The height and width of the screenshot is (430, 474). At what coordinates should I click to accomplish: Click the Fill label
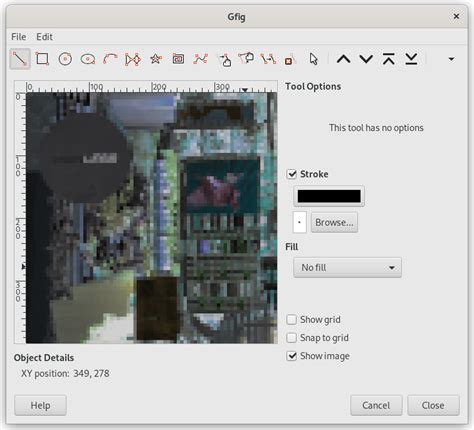click(x=292, y=247)
